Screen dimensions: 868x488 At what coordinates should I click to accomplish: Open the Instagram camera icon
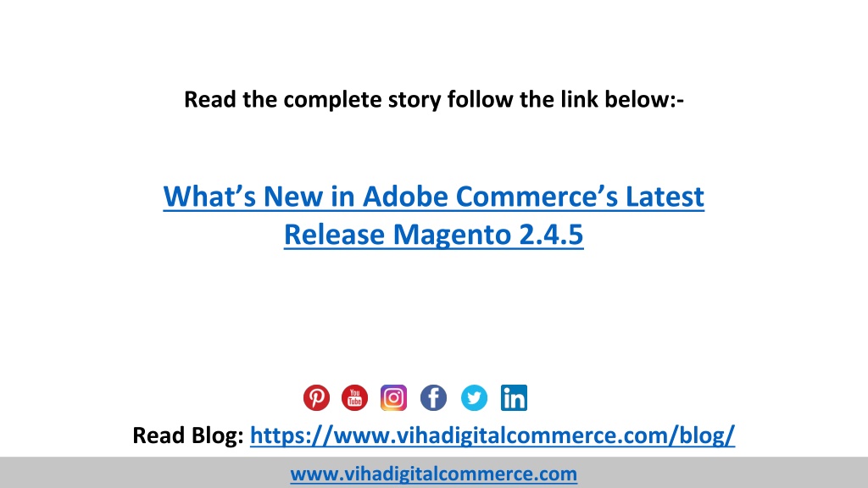[393, 398]
